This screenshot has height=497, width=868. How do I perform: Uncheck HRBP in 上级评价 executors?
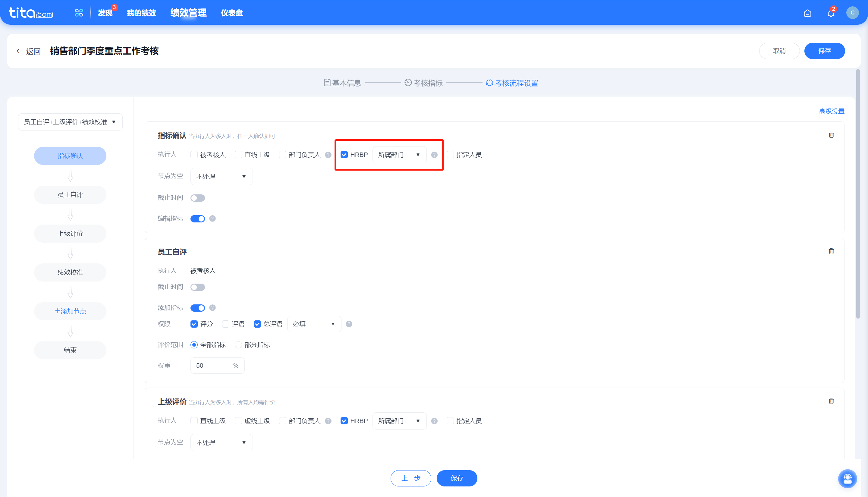[x=344, y=421]
